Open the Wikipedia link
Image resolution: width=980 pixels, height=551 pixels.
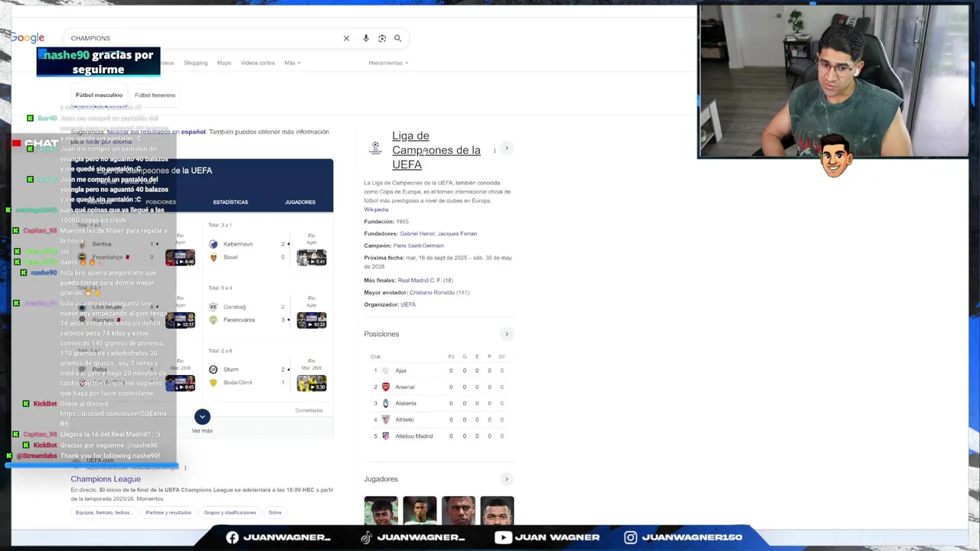pos(376,209)
